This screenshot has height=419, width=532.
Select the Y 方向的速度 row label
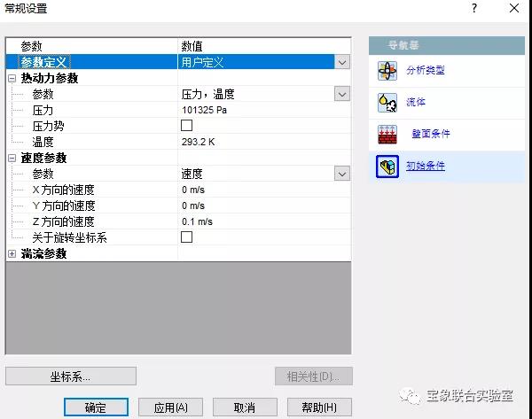point(64,206)
